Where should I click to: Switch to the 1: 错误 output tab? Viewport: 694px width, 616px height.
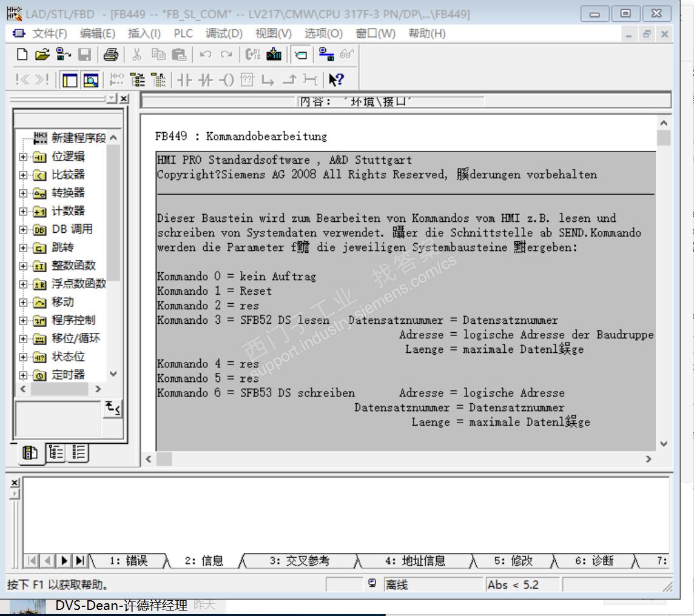click(129, 561)
